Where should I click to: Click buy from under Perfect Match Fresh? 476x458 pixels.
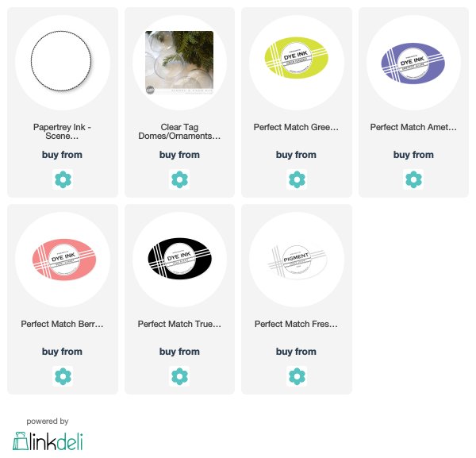click(x=296, y=352)
